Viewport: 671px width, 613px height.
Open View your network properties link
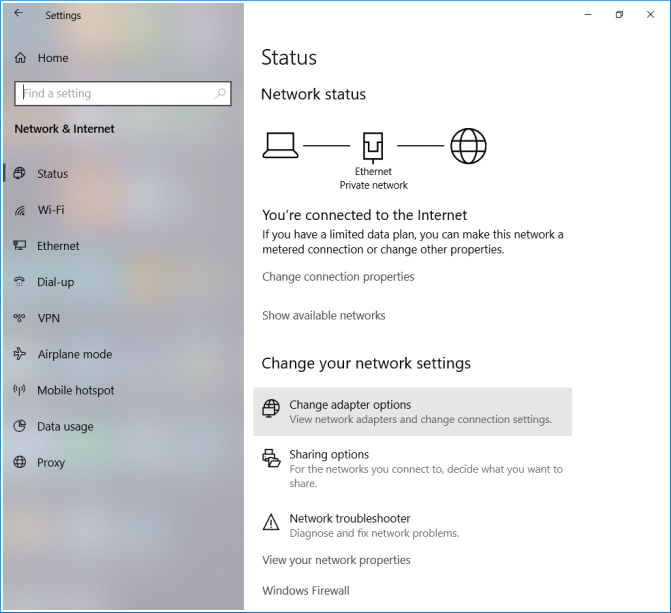point(336,560)
